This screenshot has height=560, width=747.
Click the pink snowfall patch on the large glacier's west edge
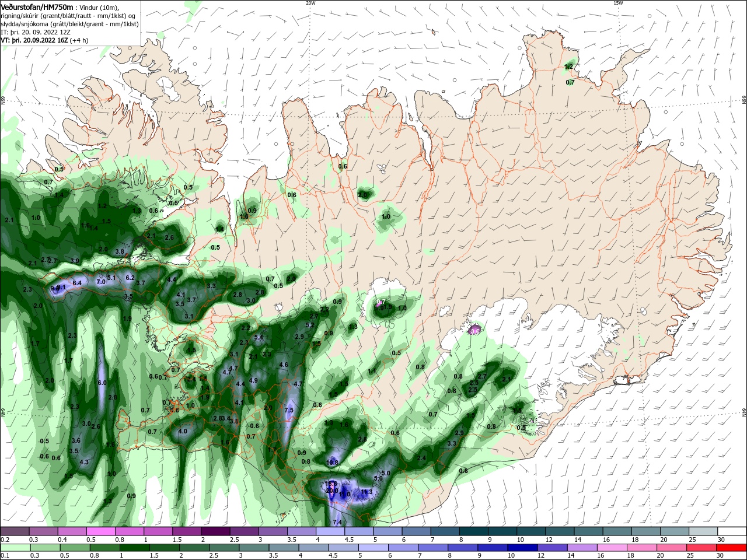pos(474,330)
